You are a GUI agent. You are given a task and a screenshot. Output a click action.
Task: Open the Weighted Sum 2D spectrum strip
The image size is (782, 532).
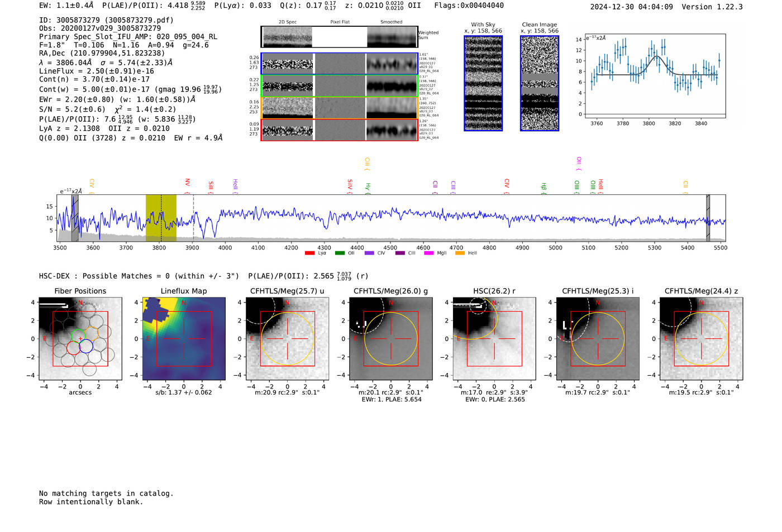click(340, 37)
